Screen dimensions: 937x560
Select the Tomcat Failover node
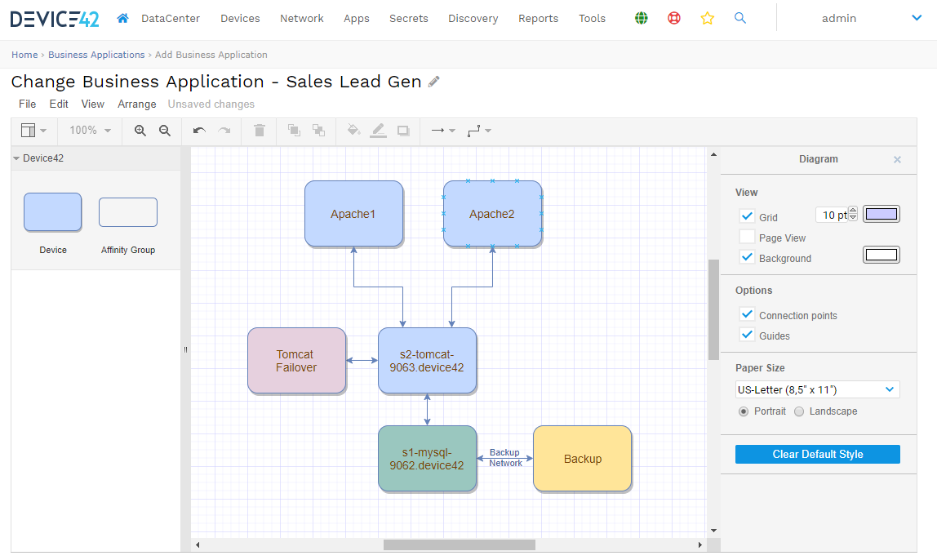click(296, 361)
